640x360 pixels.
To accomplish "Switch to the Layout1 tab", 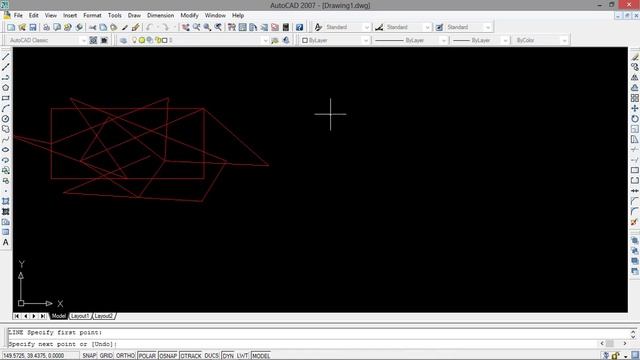I will (80, 316).
